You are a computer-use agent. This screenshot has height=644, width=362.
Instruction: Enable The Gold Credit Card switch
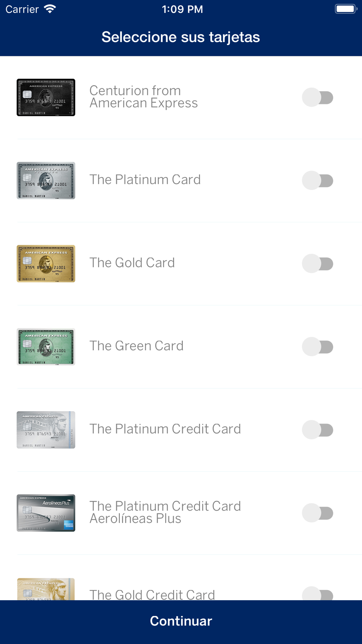[318, 593]
